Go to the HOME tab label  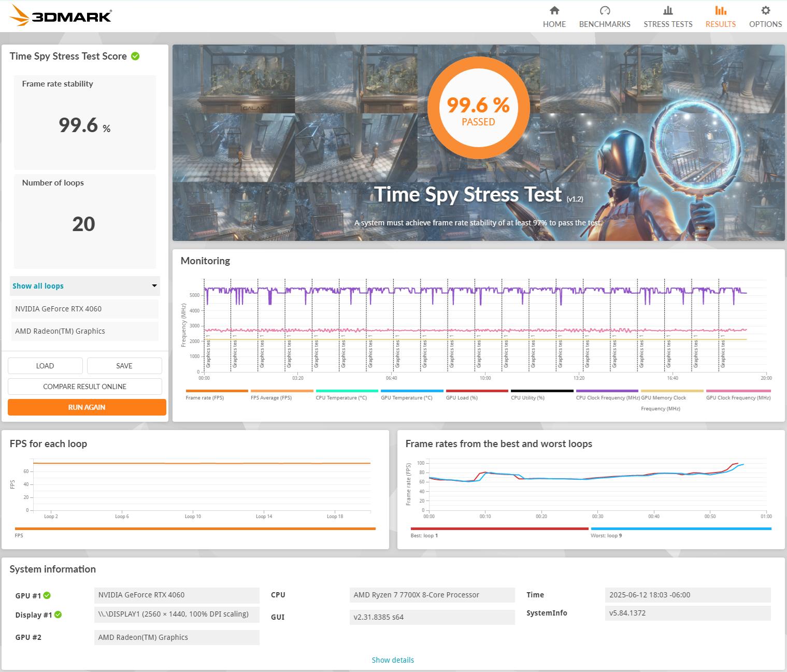554,24
